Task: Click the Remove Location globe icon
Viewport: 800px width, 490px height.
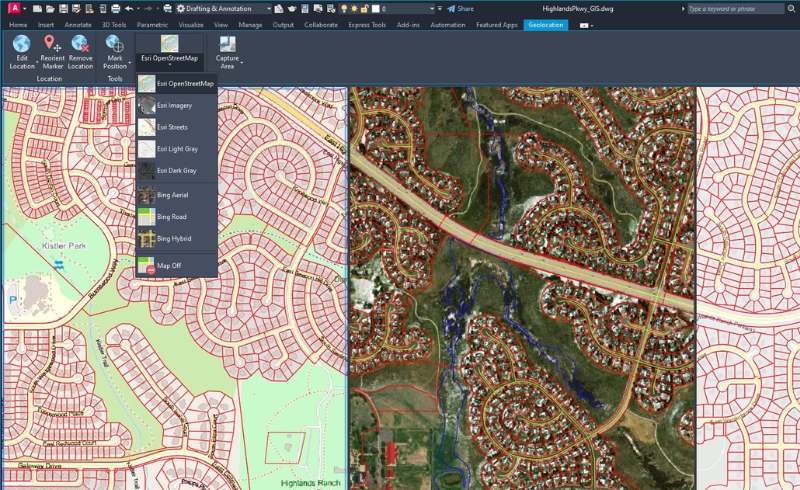Action: click(80, 43)
